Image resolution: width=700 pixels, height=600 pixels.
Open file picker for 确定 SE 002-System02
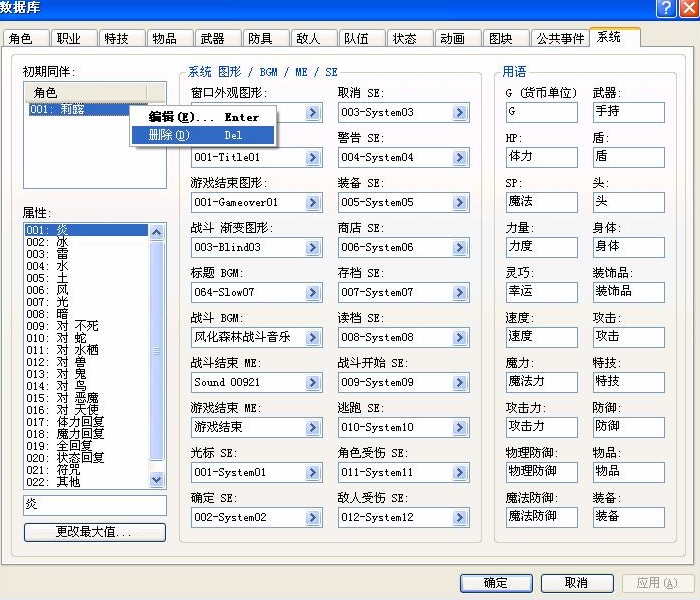click(x=313, y=518)
